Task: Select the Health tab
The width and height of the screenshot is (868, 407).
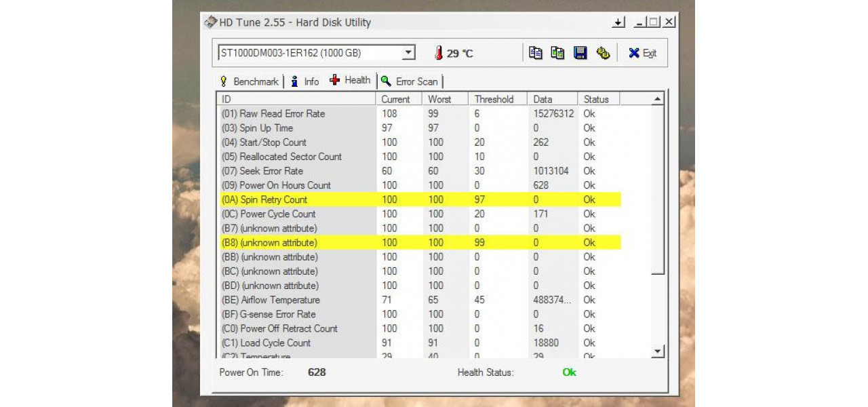Action: (x=351, y=80)
